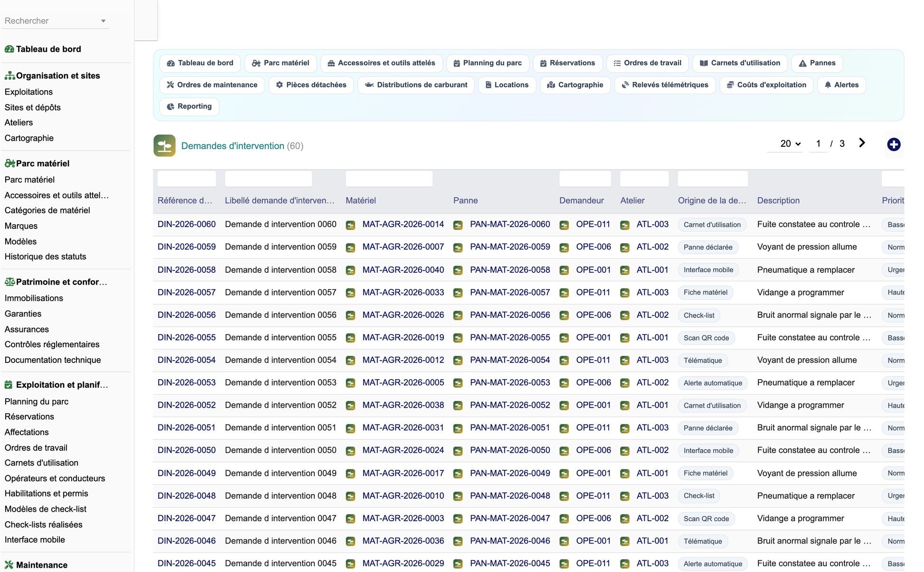Sort by the Panne column header

tap(465, 200)
